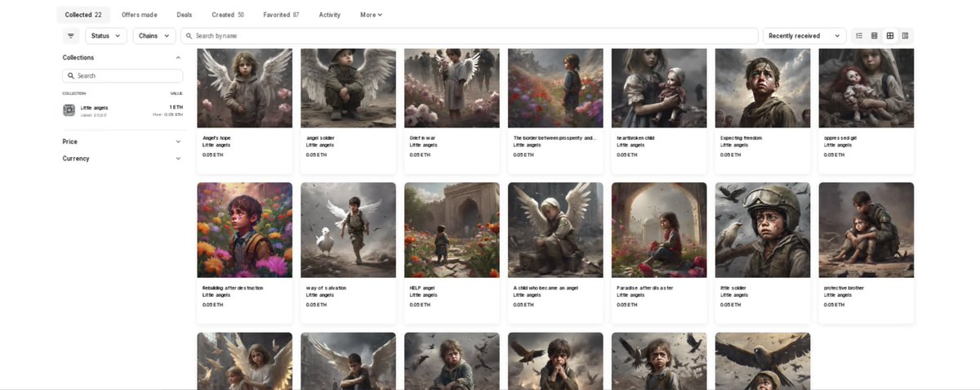Switch to Offers made tab
980x390 pixels.
point(140,15)
